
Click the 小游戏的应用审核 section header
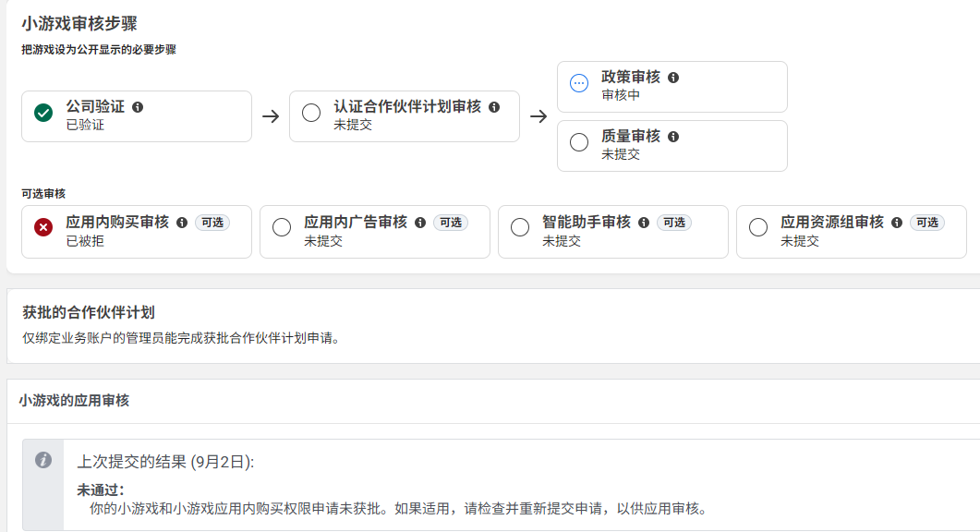(x=74, y=401)
